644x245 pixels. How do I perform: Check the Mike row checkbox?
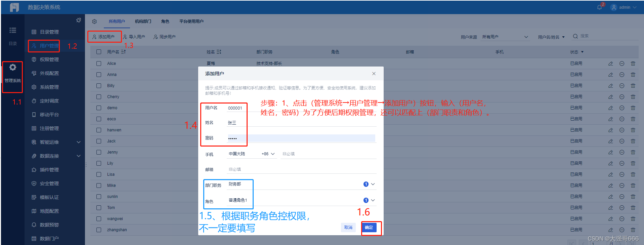[x=99, y=186]
